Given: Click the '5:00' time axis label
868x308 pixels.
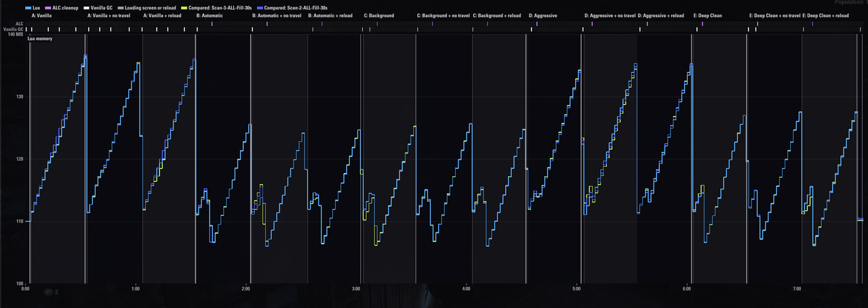Looking at the screenshot, I should point(576,289).
